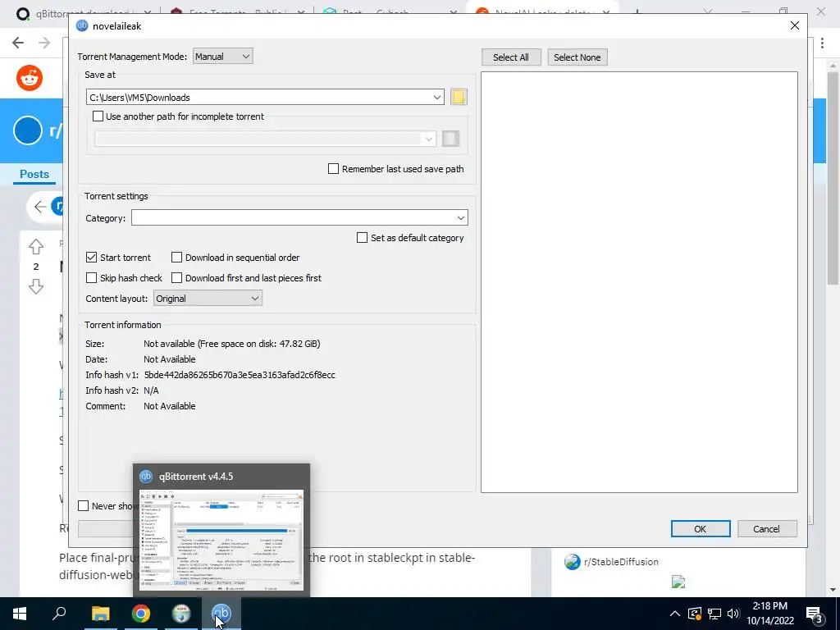Click the r/StableDiffusion community icon
This screenshot has width=840, height=630.
point(572,561)
